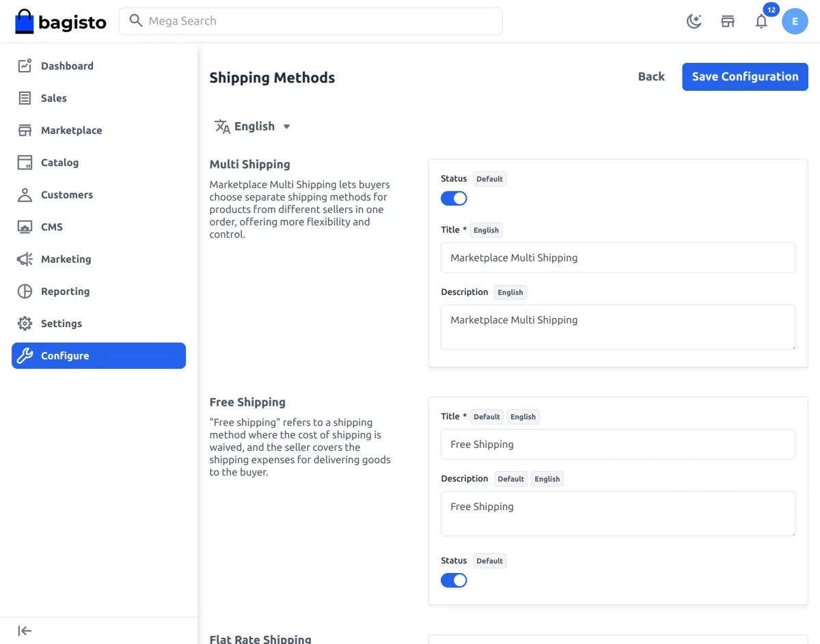
Task: Navigate to Catalog via its sidebar icon
Action: (x=25, y=163)
